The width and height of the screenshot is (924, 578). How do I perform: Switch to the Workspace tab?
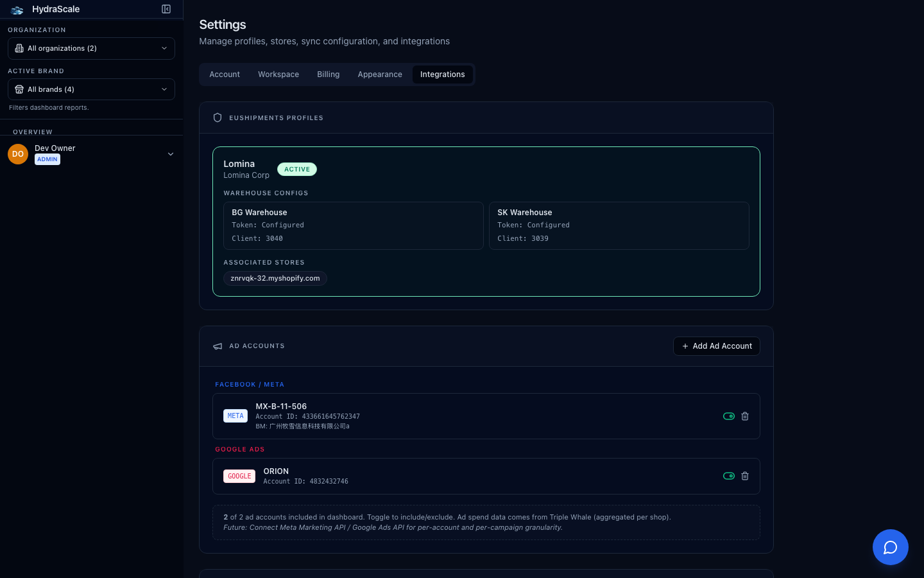[x=278, y=74]
